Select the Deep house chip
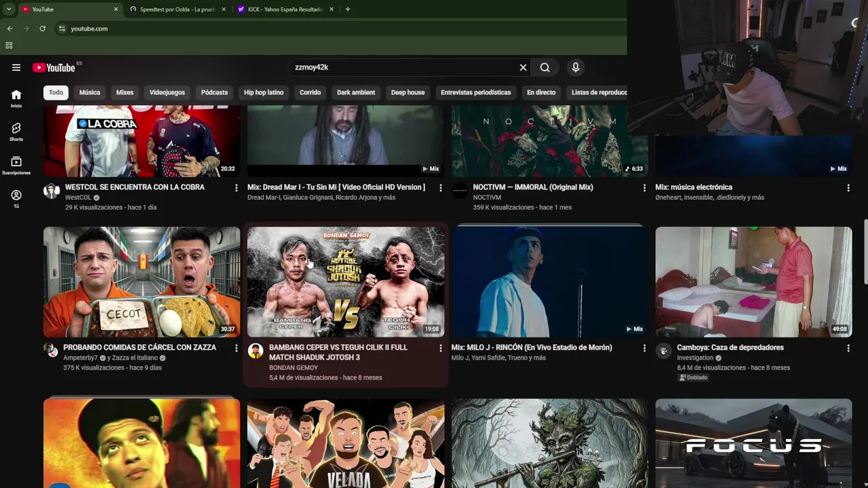Viewport: 868px width, 488px height. 408,92
